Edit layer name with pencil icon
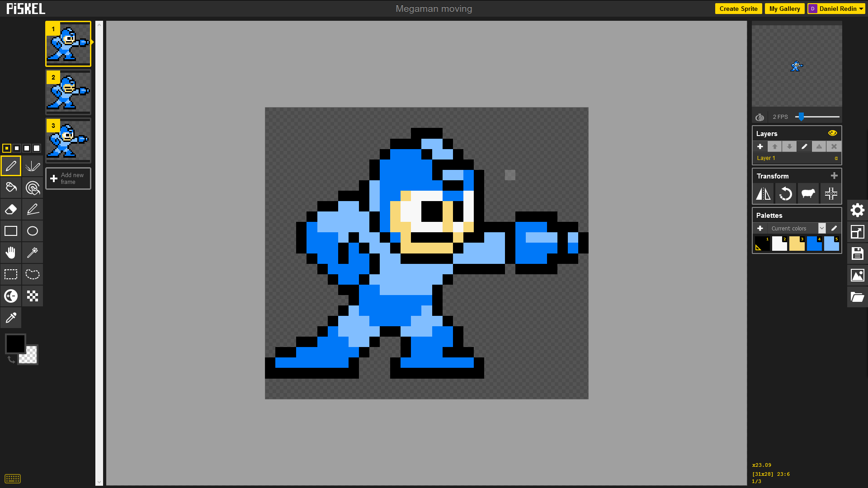Screen dimensions: 868x488 pos(804,146)
